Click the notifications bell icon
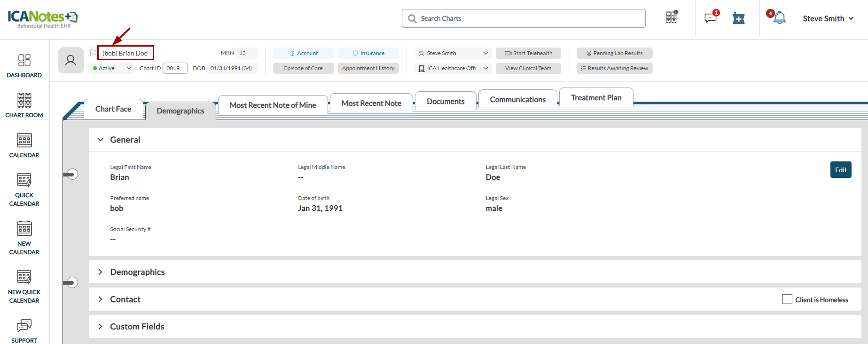Screen dimensions: 868x344 click(x=780, y=18)
